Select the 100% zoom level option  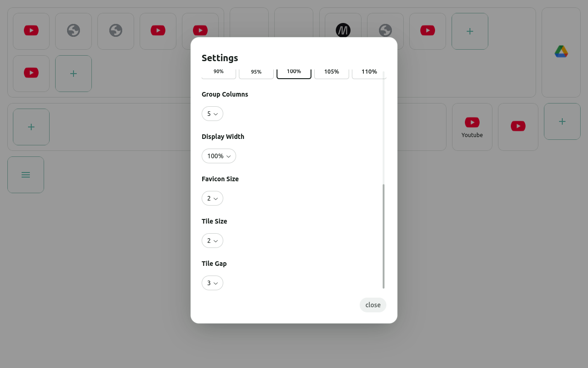point(294,71)
